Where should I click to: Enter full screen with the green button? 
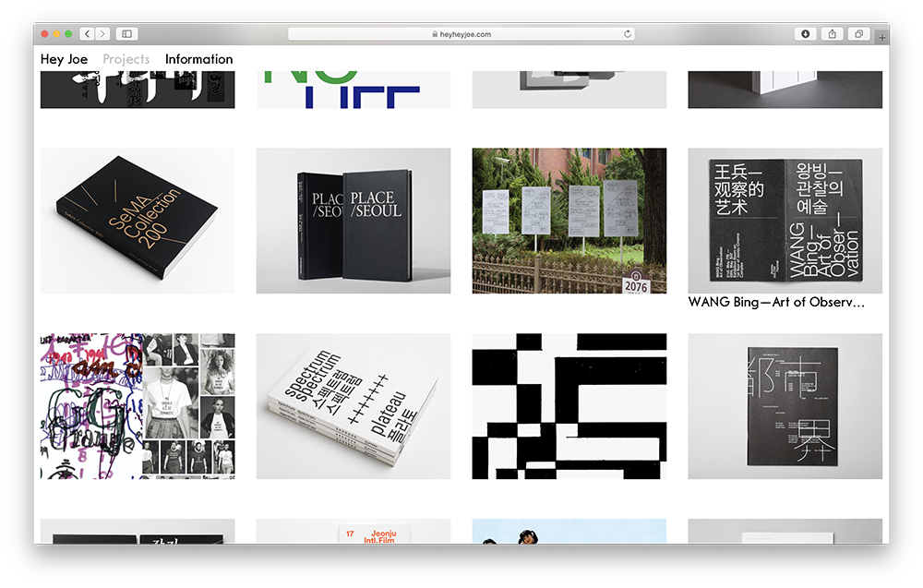[68, 34]
